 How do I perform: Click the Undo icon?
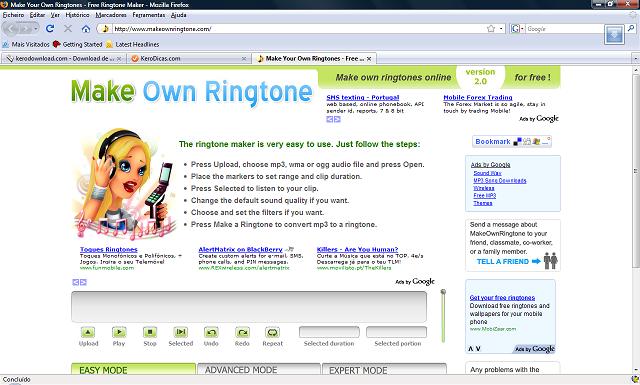[x=211, y=332]
